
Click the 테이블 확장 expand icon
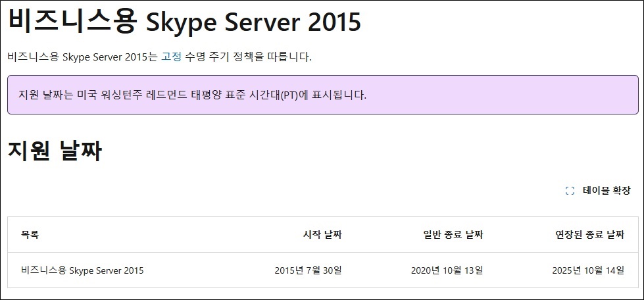coord(570,191)
